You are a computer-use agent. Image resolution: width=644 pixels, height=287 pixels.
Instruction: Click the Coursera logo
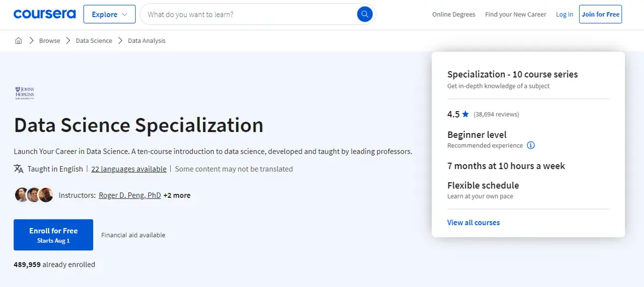click(x=45, y=14)
